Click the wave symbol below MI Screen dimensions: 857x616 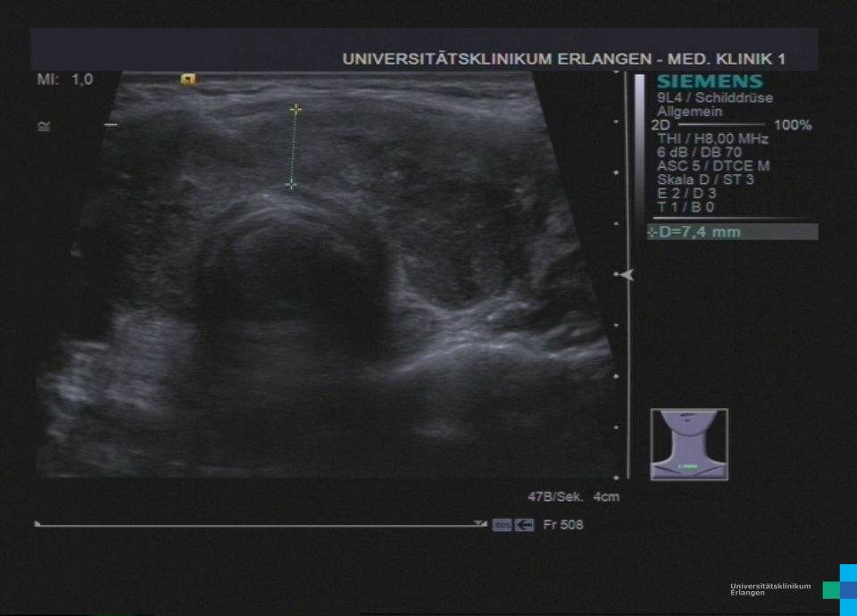coord(44,126)
